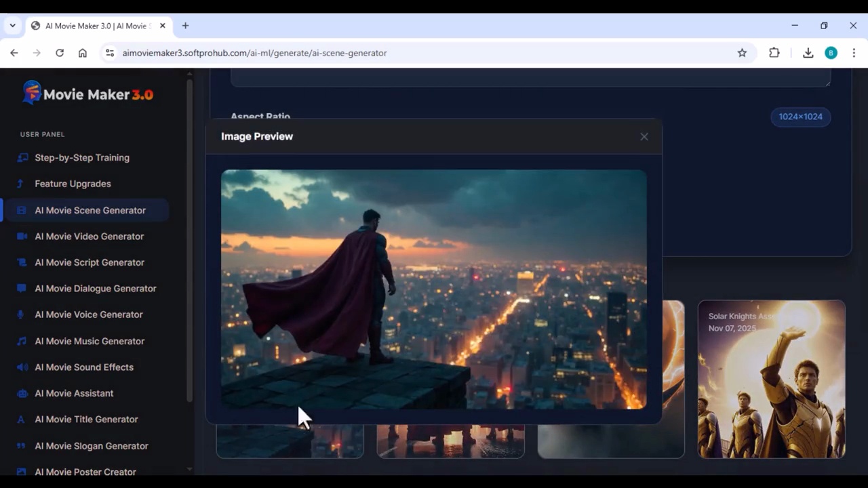Close the Image Preview dialog
The width and height of the screenshot is (868, 488).
point(644,137)
